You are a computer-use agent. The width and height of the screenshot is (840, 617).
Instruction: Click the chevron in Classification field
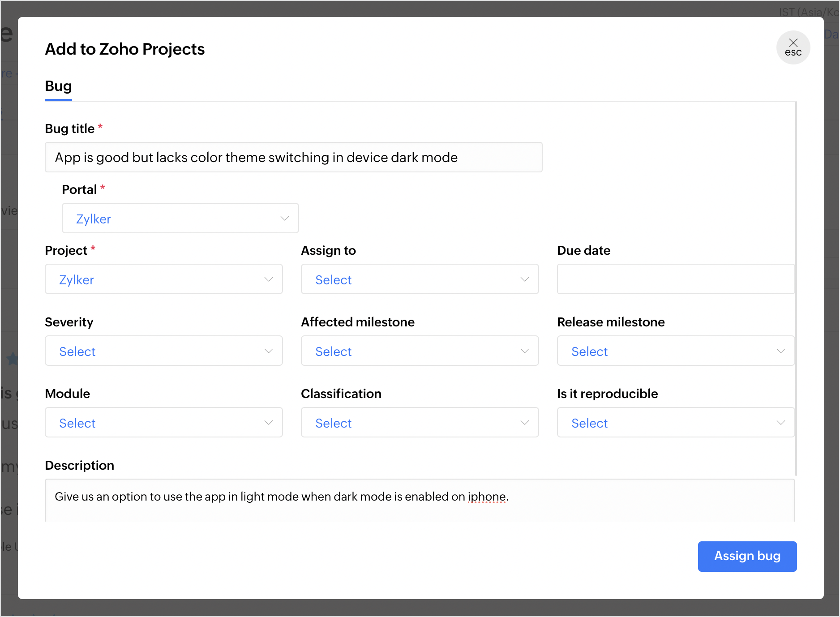[x=525, y=423]
